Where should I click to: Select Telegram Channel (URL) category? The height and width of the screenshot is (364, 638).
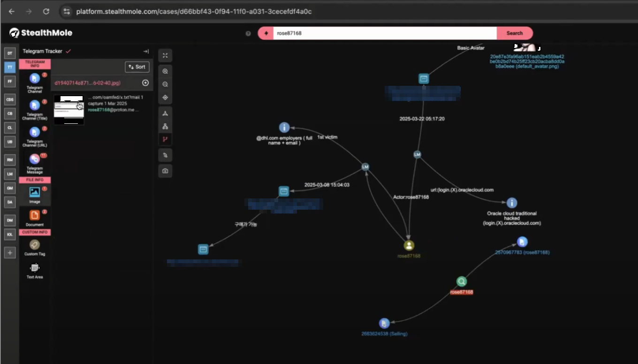(35, 136)
